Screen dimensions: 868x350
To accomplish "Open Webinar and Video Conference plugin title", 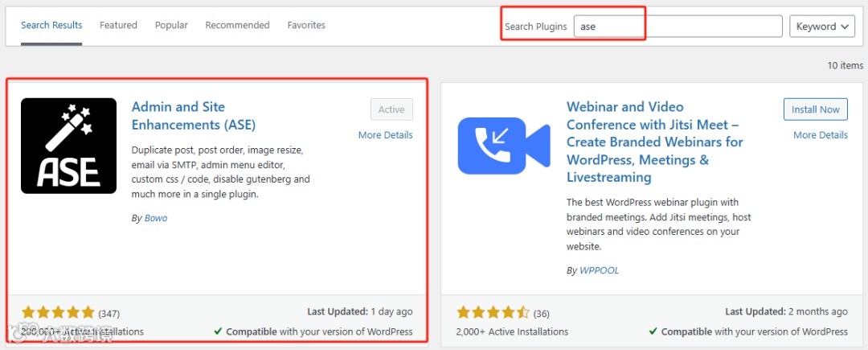I will pyautogui.click(x=655, y=142).
